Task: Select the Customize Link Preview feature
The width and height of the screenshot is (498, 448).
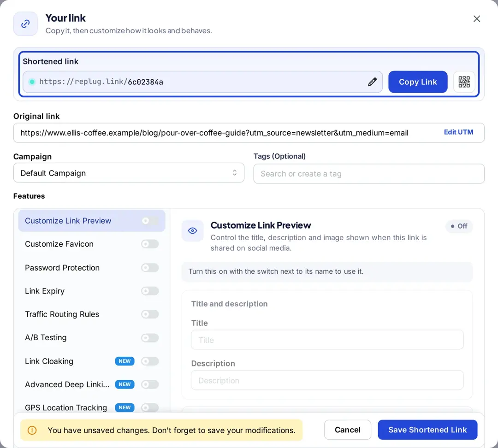Action: tap(92, 221)
